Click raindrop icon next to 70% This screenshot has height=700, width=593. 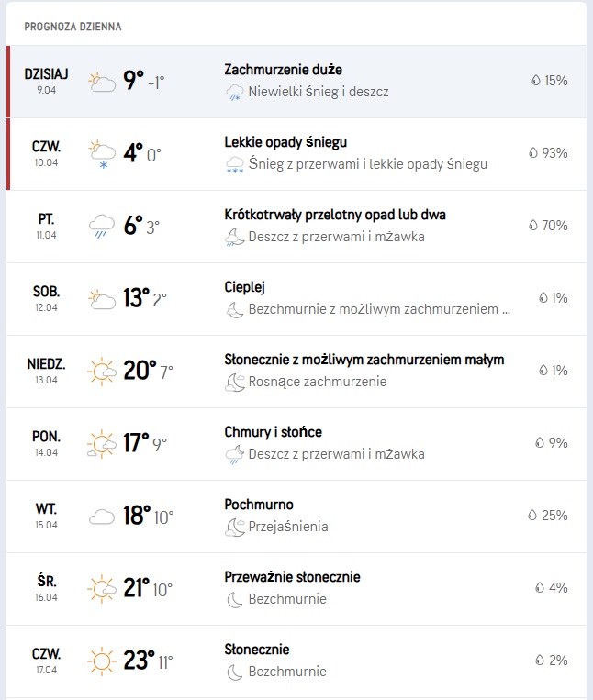[x=532, y=226]
